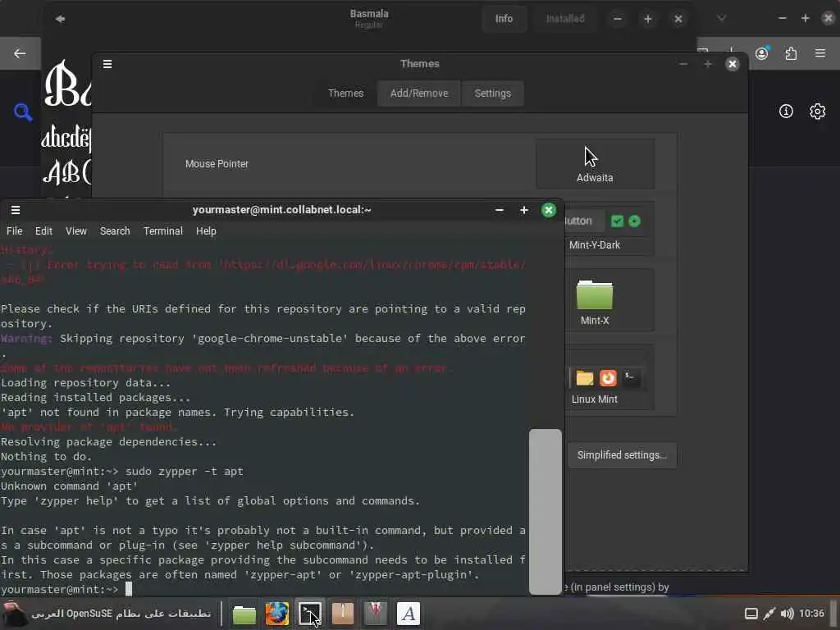The height and width of the screenshot is (630, 840).
Task: Click the Installed button in font viewer
Action: coord(564,19)
